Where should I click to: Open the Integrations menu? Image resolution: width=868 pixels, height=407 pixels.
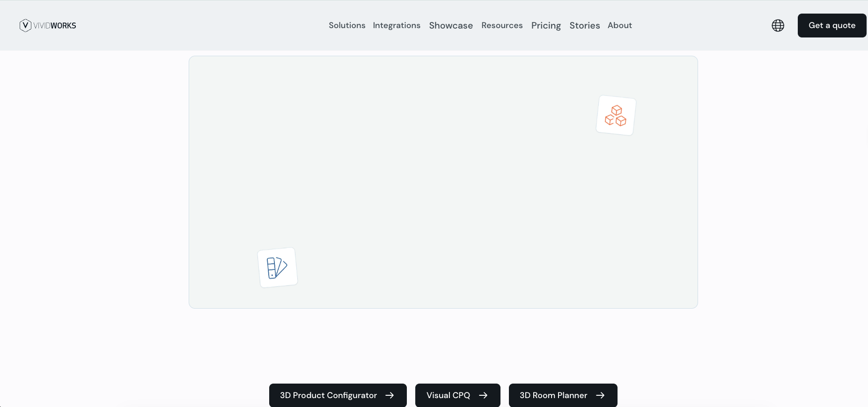(x=397, y=25)
